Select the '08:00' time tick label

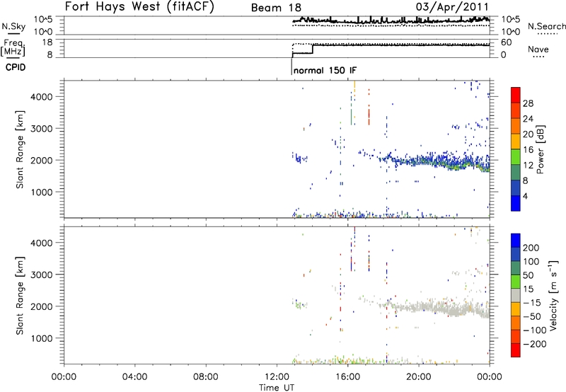tap(205, 377)
